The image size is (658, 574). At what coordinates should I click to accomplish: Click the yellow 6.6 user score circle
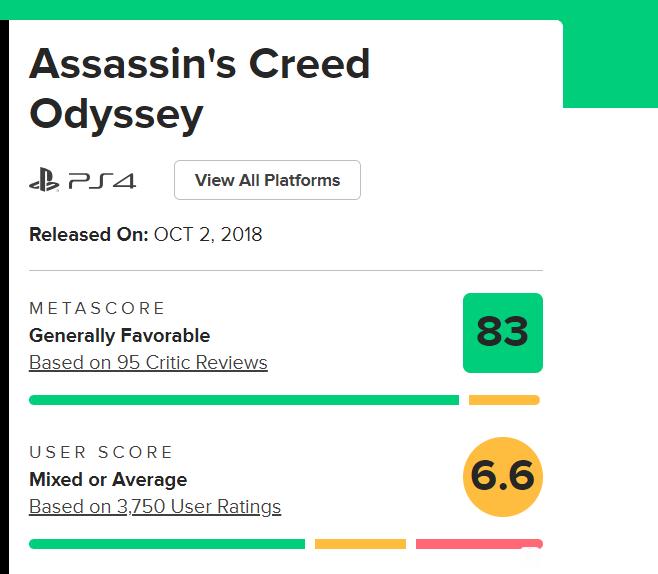(503, 477)
